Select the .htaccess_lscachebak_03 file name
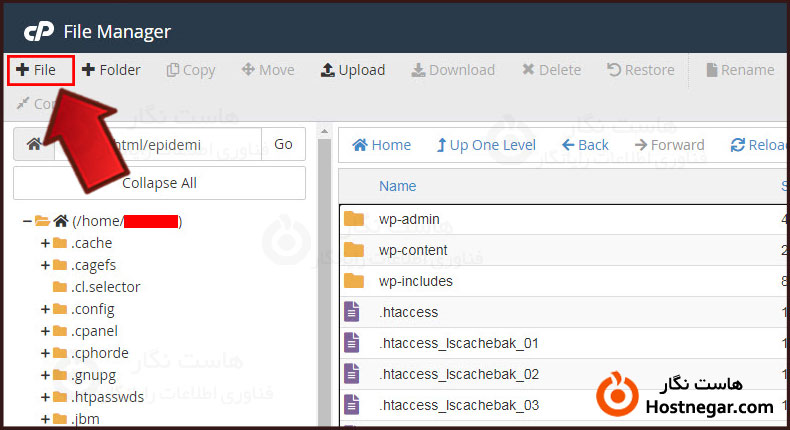Image resolution: width=790 pixels, height=430 pixels. pyautogui.click(x=458, y=405)
